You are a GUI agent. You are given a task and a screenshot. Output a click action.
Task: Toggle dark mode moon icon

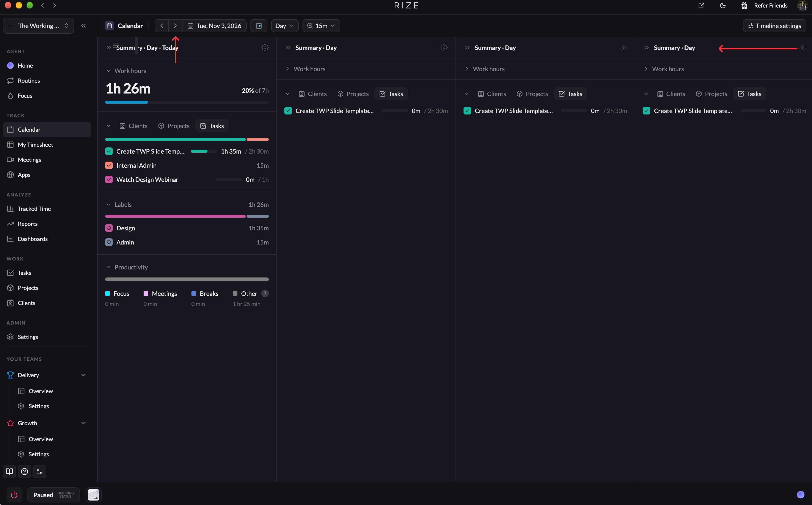[x=723, y=5]
